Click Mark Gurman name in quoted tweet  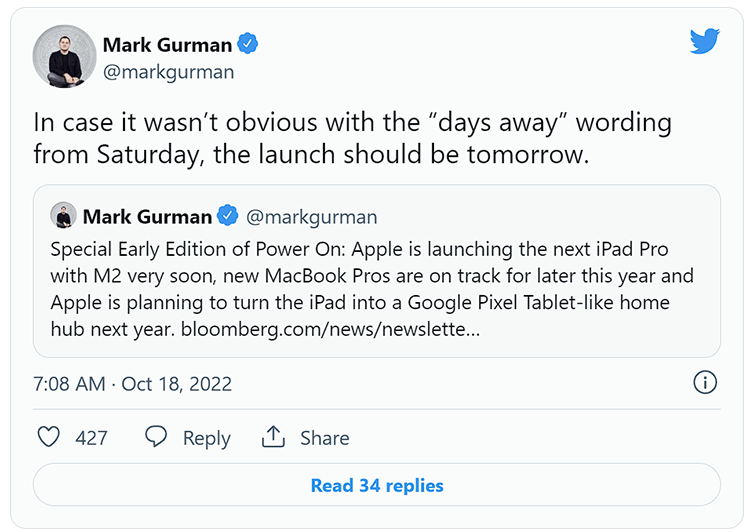coord(147,217)
